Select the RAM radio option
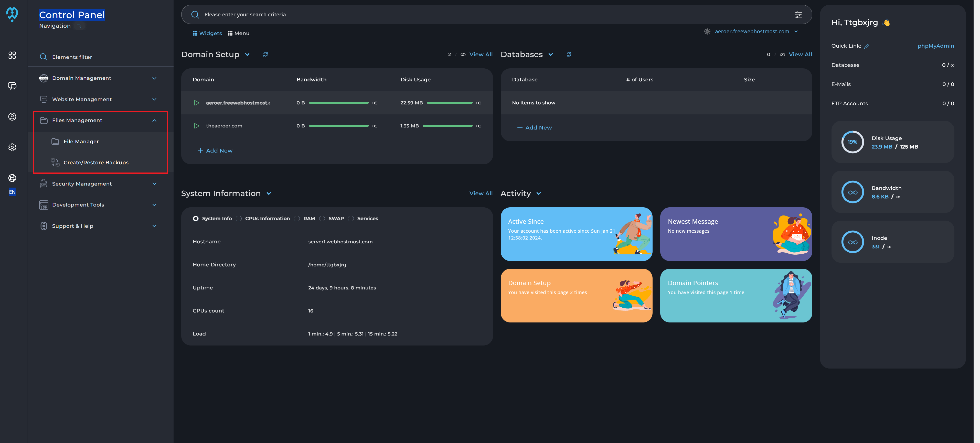This screenshot has height=443, width=980. (x=297, y=219)
